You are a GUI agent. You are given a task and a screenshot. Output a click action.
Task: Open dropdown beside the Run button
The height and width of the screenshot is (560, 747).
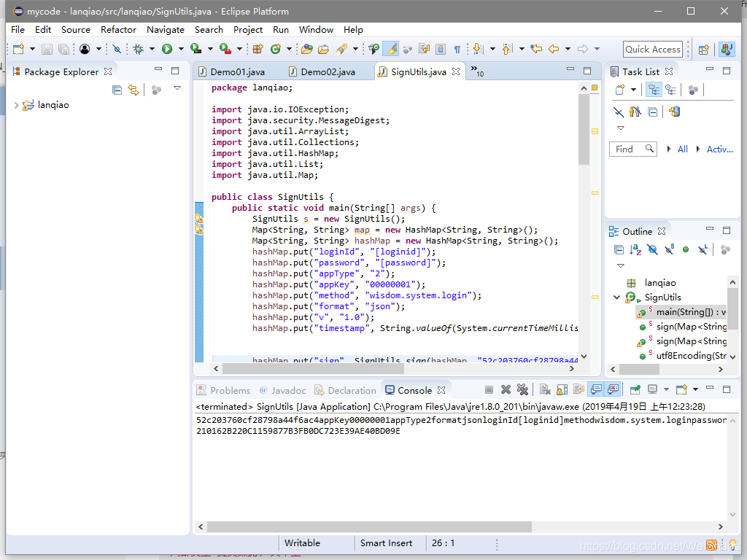point(181,49)
